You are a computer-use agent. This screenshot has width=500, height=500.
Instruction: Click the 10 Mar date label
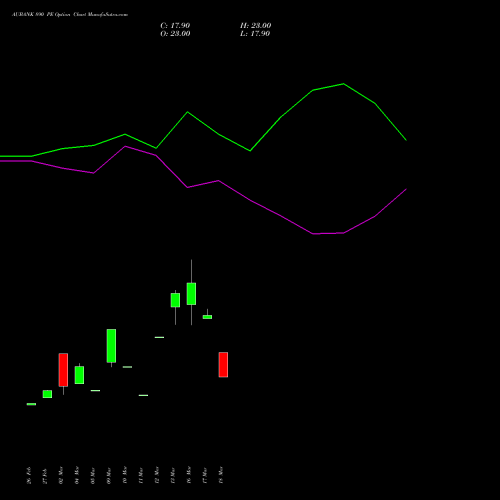click(125, 475)
